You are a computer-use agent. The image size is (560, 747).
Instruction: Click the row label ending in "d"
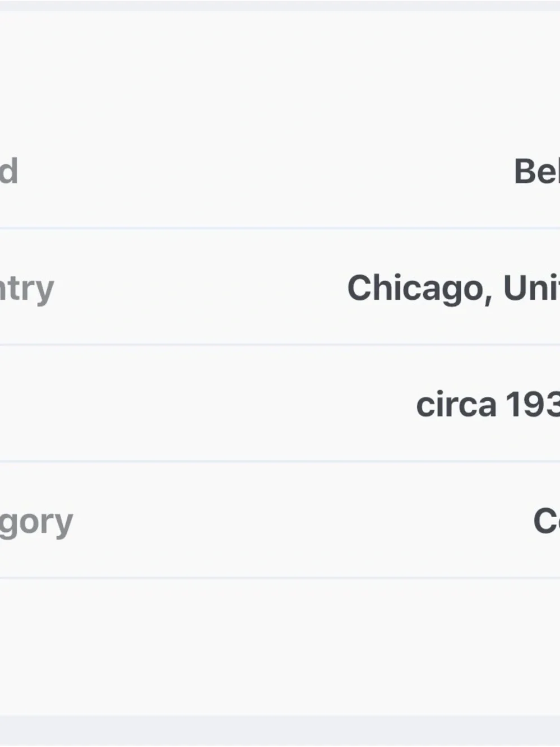coord(9,171)
